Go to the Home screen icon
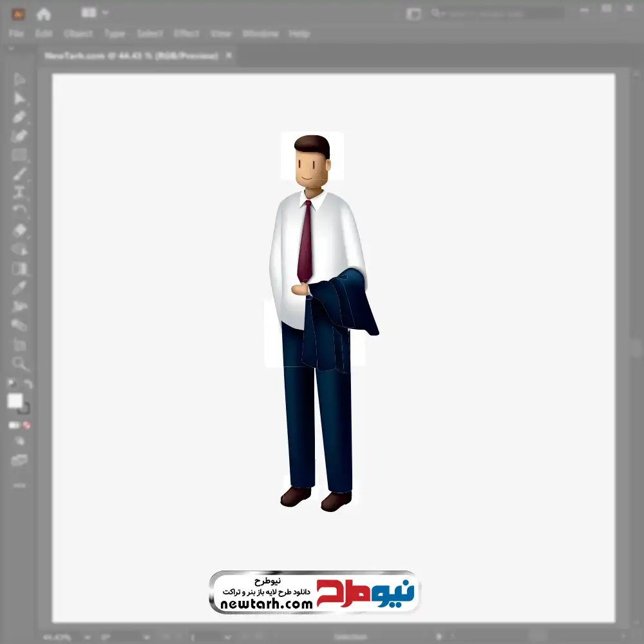The height and width of the screenshot is (644, 644). click(44, 14)
